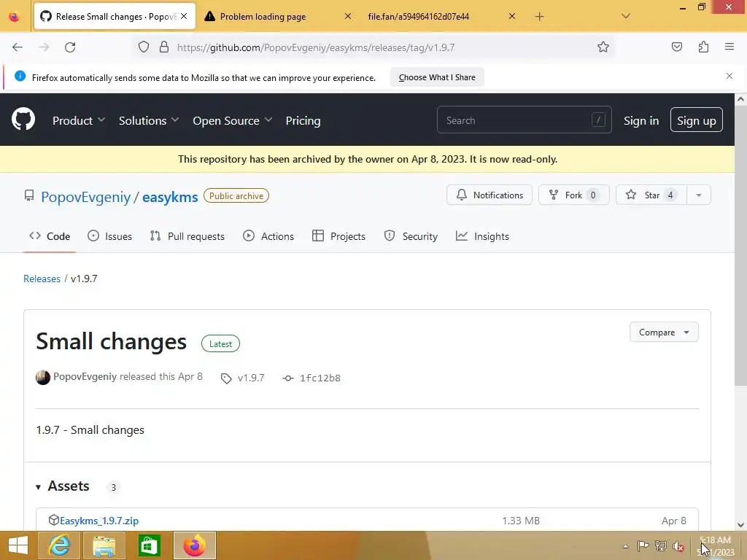Go to Releases breadcrumb link
Screen dimensions: 747x560
(42, 279)
